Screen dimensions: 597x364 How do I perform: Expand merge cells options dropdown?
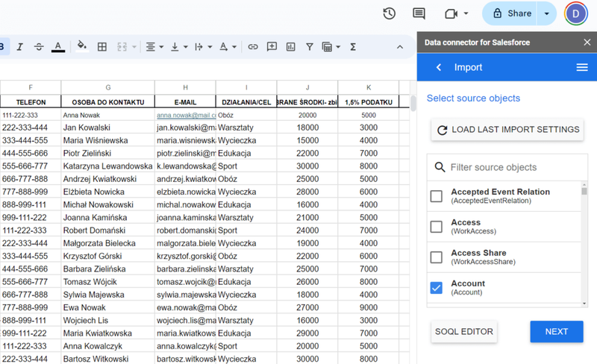pyautogui.click(x=134, y=47)
